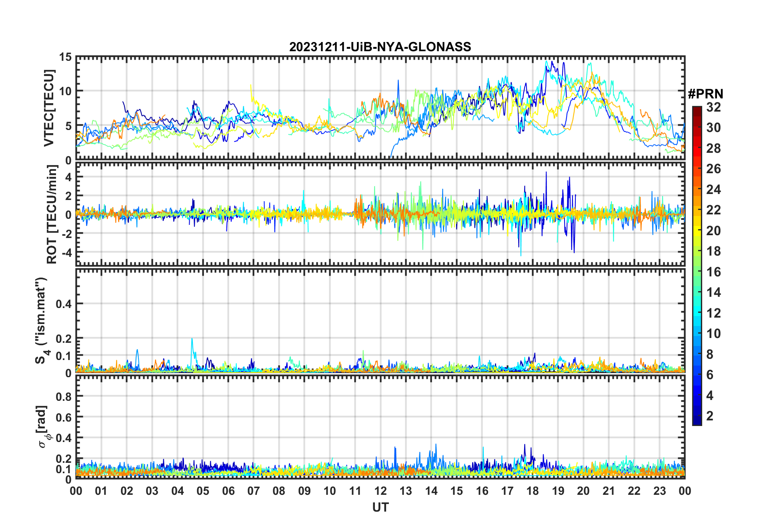Click x-axis tick label 21
761x532 pixels.
609,491
